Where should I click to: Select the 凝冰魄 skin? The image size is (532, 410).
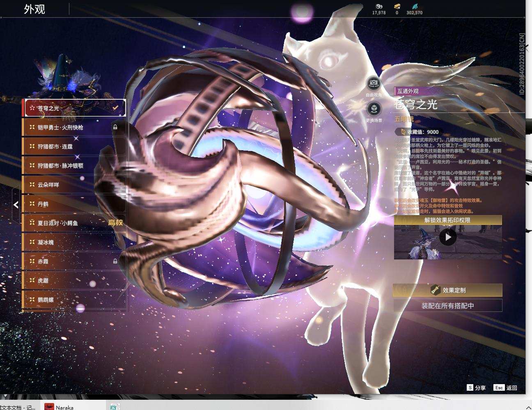pos(74,242)
